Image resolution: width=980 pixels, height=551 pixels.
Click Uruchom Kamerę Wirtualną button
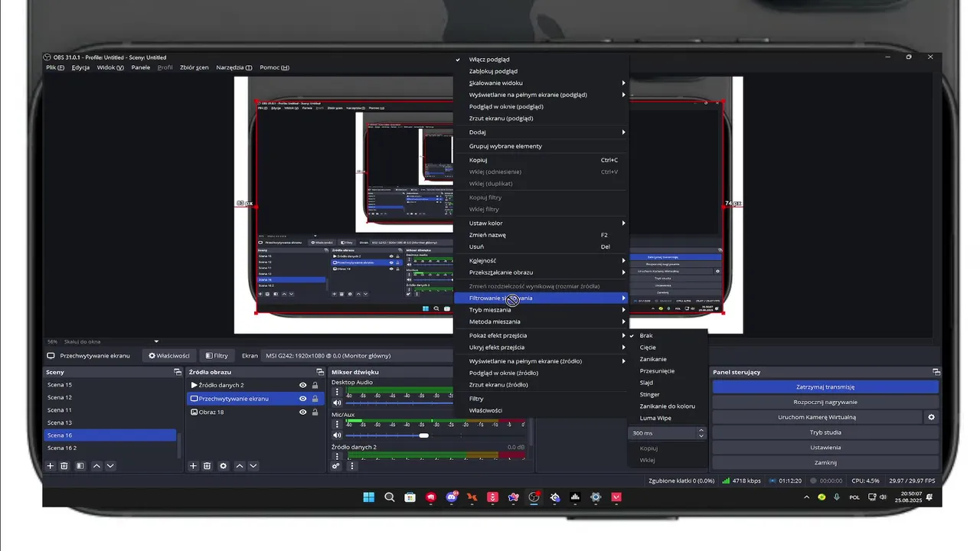tap(817, 417)
